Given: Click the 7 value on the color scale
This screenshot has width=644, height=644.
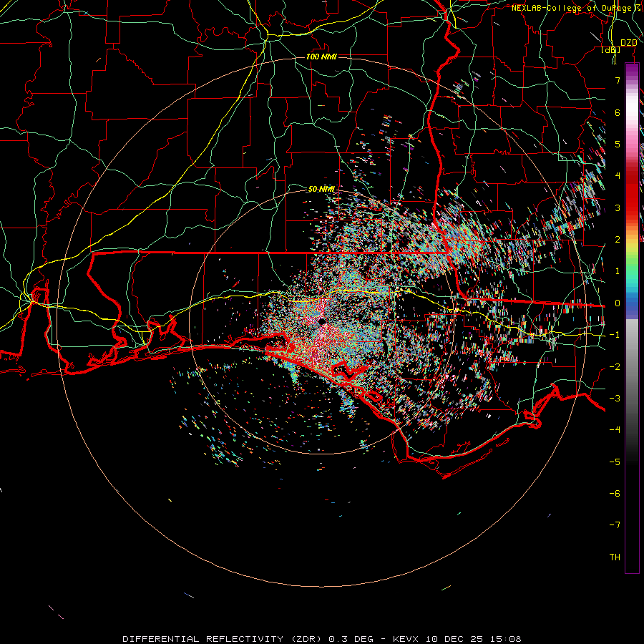Looking at the screenshot, I should (618, 80).
